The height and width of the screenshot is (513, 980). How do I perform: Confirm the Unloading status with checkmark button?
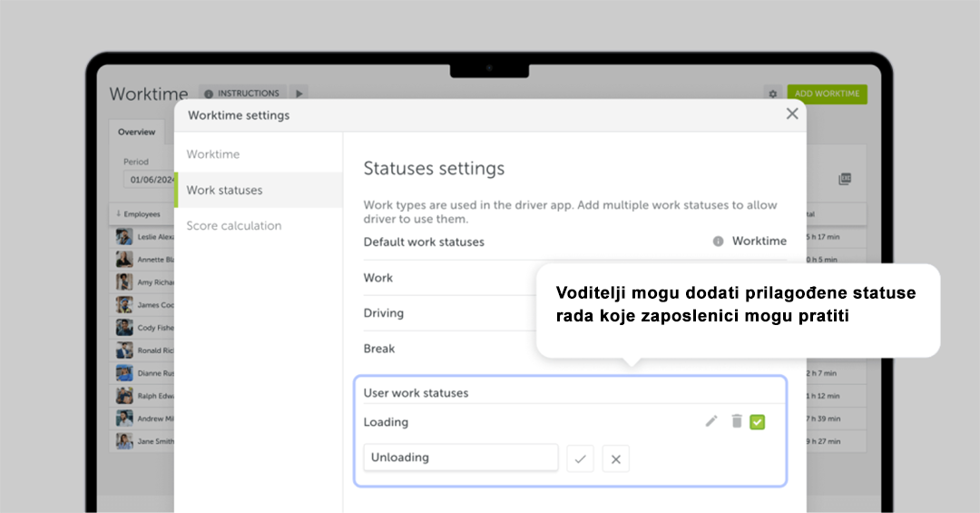[580, 459]
